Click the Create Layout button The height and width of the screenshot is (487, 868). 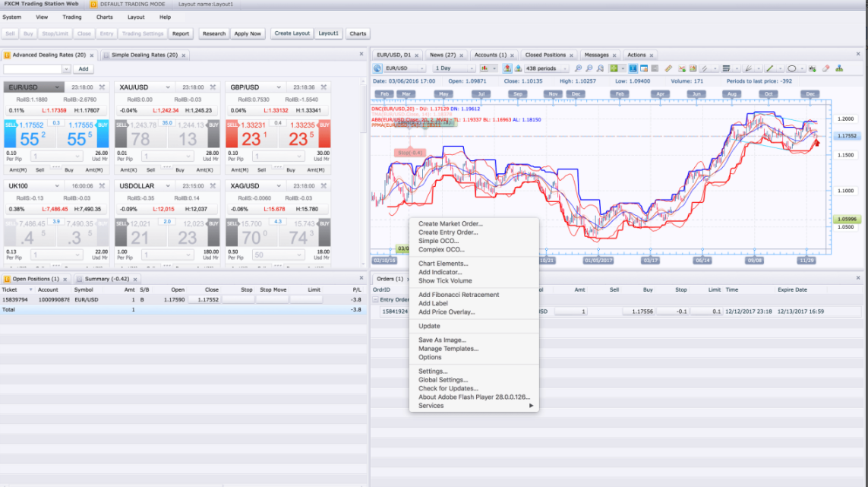pos(292,33)
